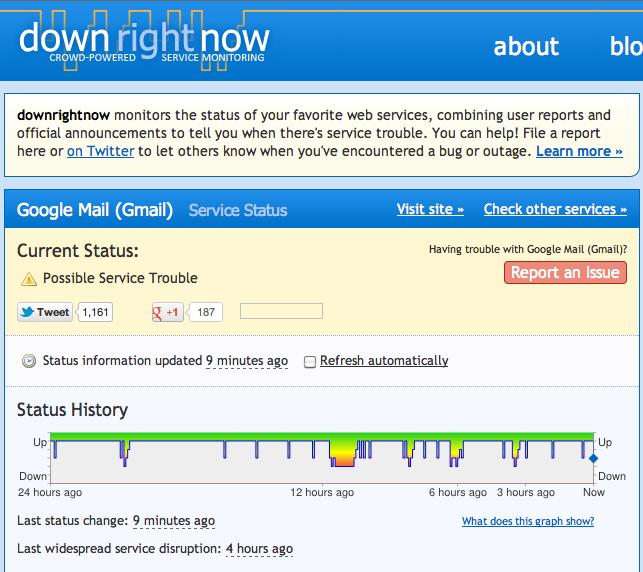Click the "Service Status" heading text
The height and width of the screenshot is (572, 643).
point(238,210)
